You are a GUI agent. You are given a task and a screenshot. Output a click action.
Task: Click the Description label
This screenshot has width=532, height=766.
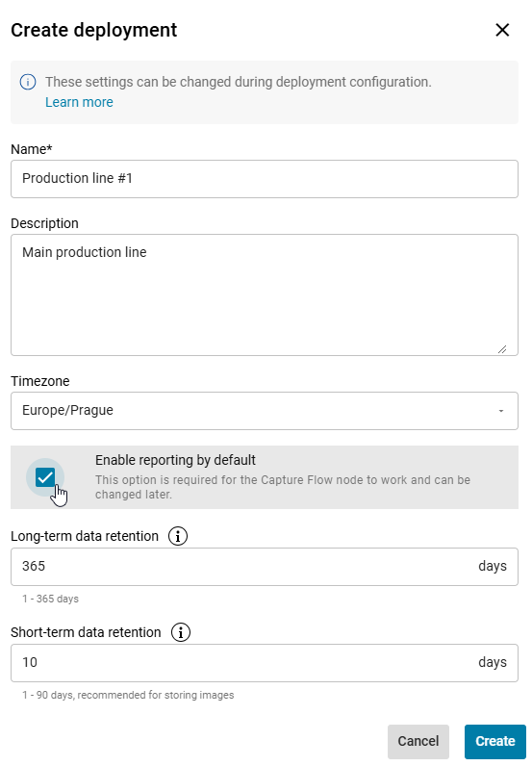click(x=44, y=224)
